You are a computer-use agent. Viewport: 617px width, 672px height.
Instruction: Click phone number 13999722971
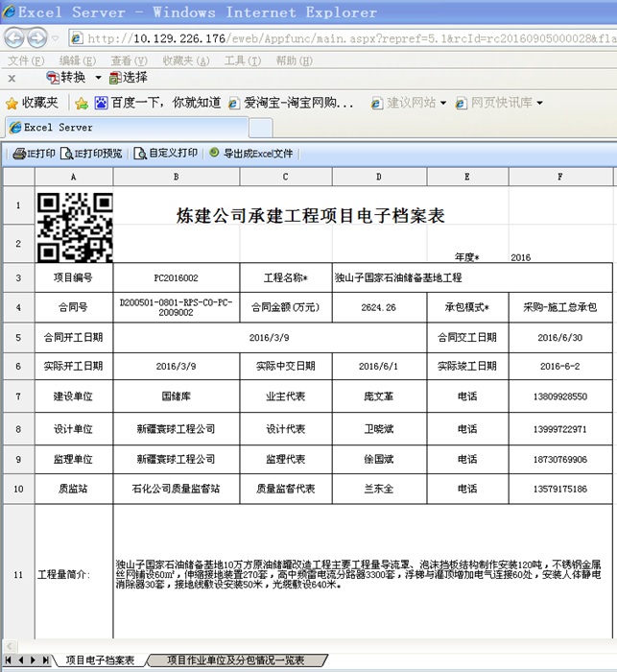pos(560,429)
